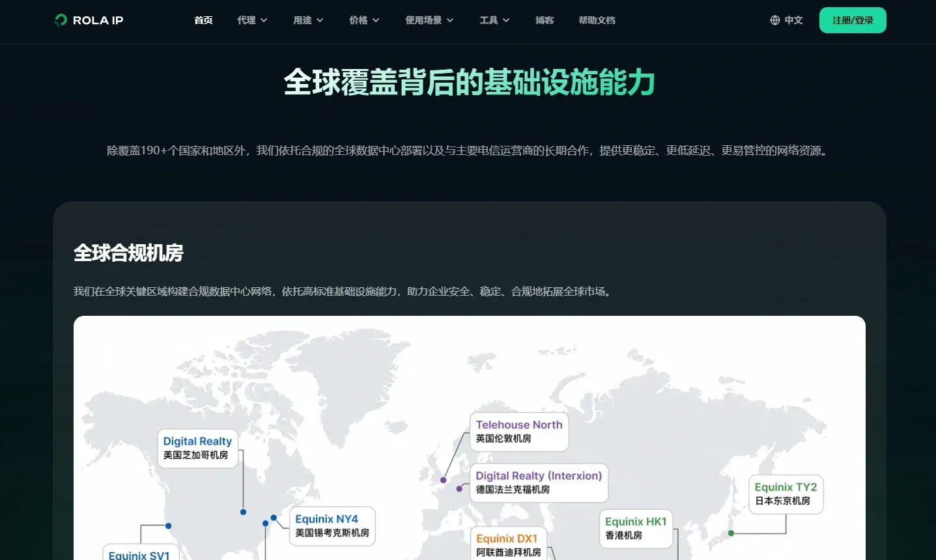Image resolution: width=936 pixels, height=560 pixels.
Task: Click the globe language icon
Action: [x=774, y=20]
